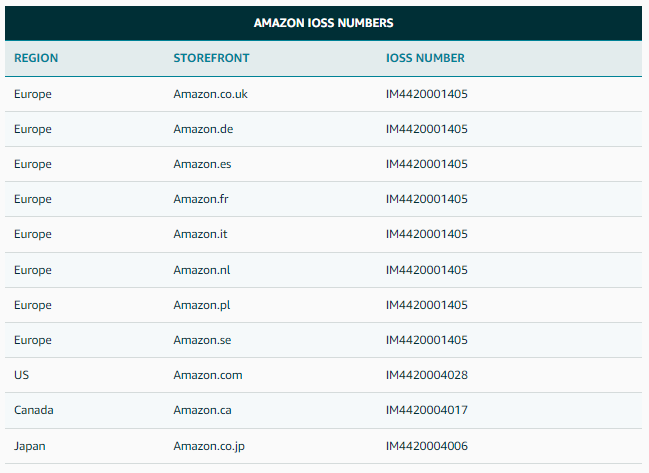Screen dimensions: 649x473
Task: Select the Amazon.co.uk storefront cell
Action: coord(210,94)
